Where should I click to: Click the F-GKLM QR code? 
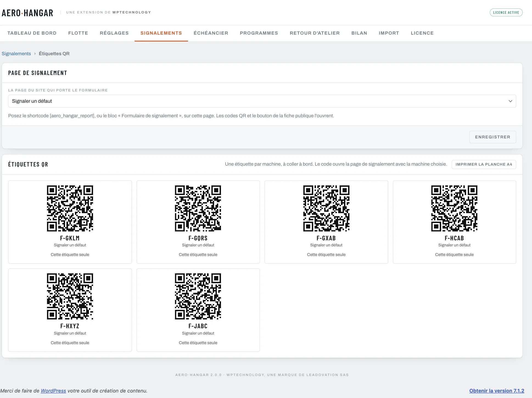tap(70, 208)
